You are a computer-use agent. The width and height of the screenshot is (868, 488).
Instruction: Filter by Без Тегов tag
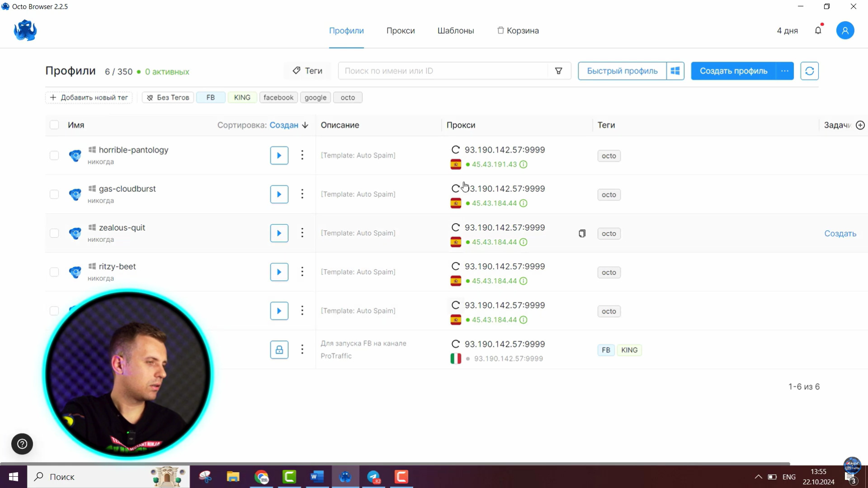[168, 98]
